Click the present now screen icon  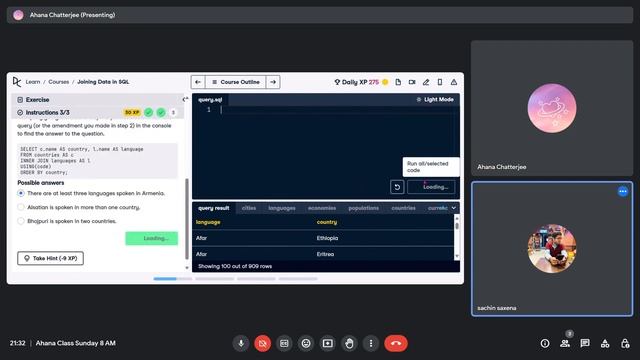(x=327, y=343)
